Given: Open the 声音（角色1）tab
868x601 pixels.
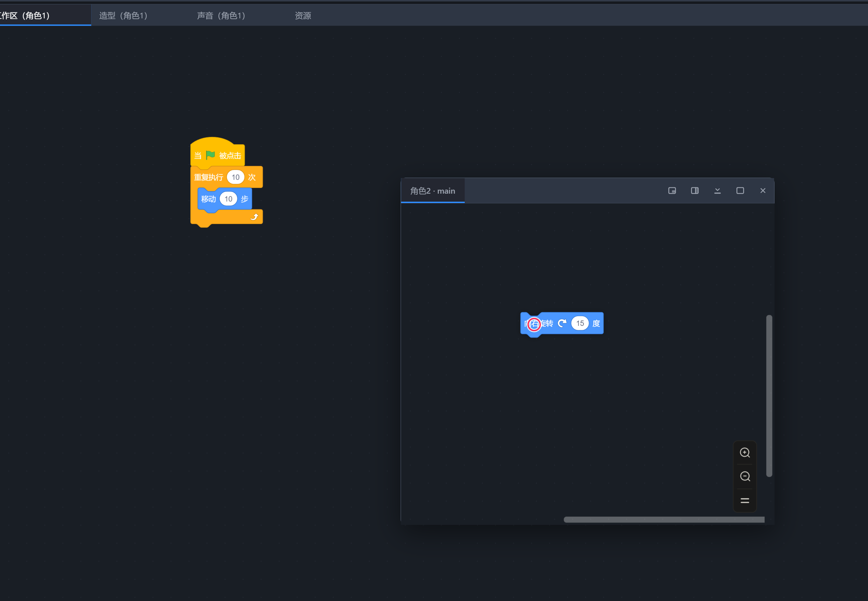Looking at the screenshot, I should [x=221, y=15].
